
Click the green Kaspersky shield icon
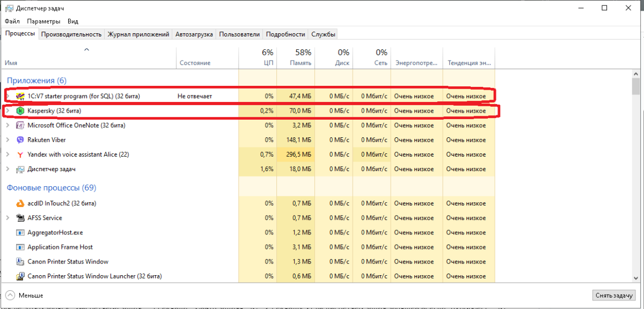click(20, 111)
